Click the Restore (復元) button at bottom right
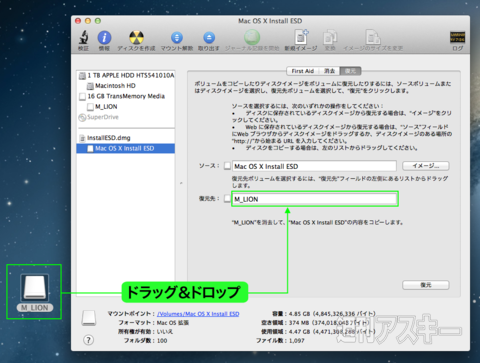 click(x=426, y=285)
